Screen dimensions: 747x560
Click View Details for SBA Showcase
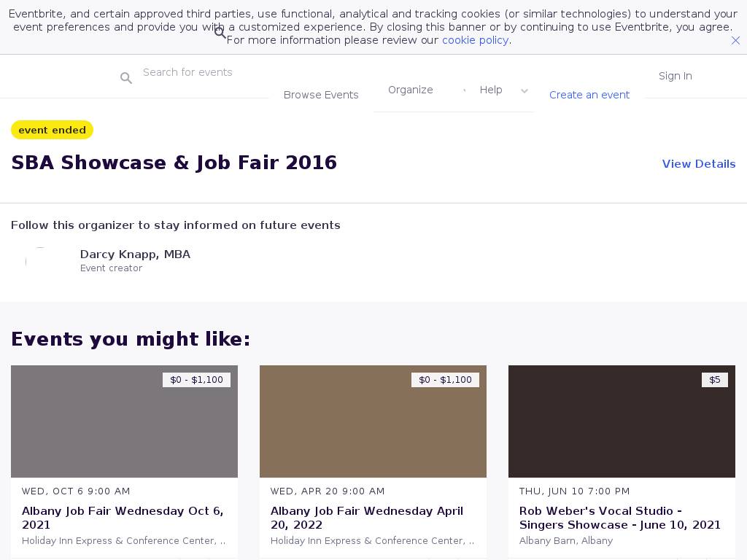coord(698,164)
